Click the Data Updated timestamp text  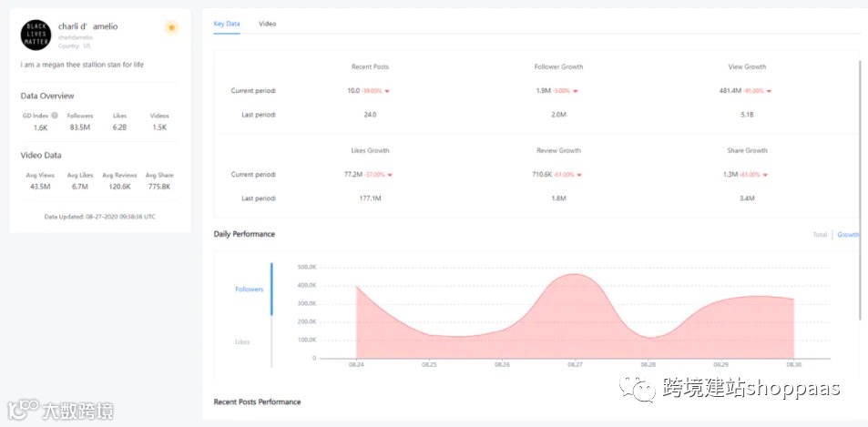pos(99,217)
